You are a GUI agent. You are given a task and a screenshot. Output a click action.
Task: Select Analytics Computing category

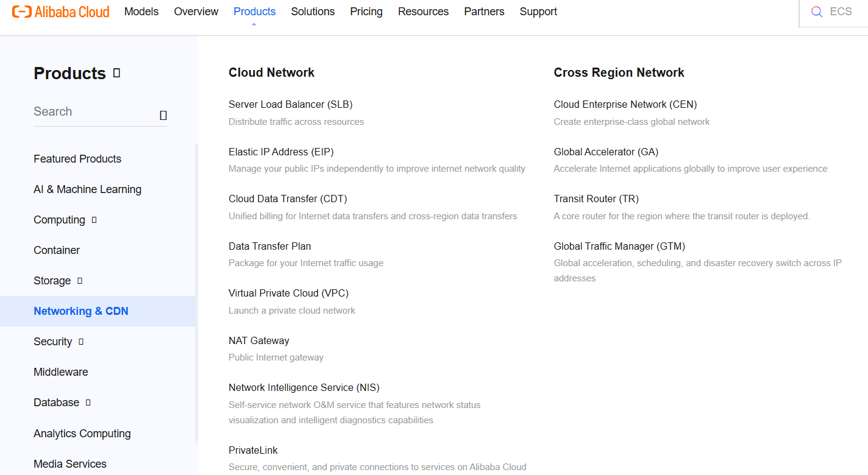pyautogui.click(x=82, y=434)
